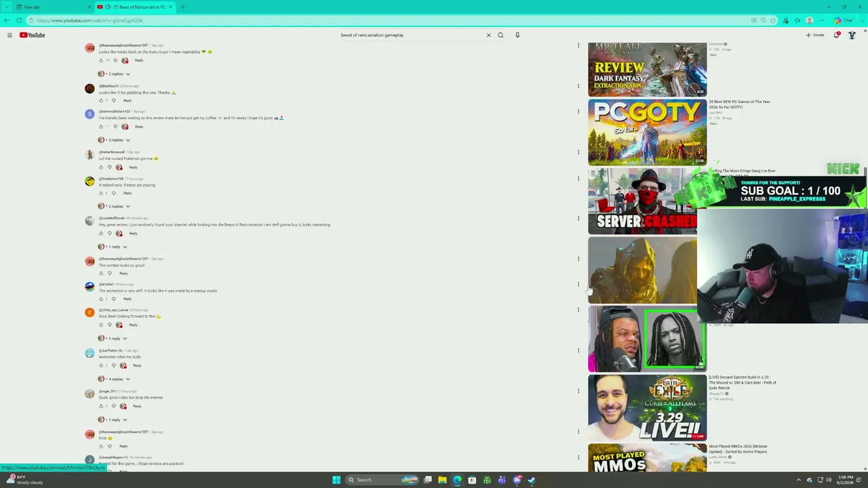Add this page to favorites with the star

pos(774,20)
